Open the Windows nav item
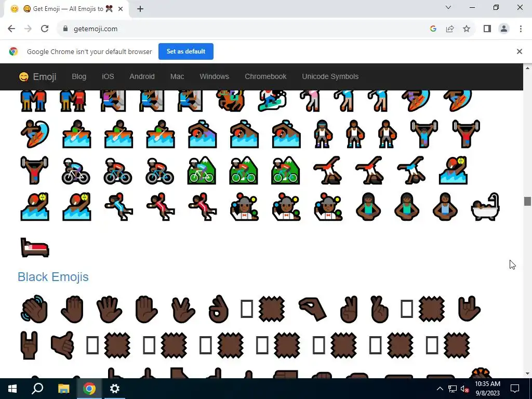 click(215, 76)
